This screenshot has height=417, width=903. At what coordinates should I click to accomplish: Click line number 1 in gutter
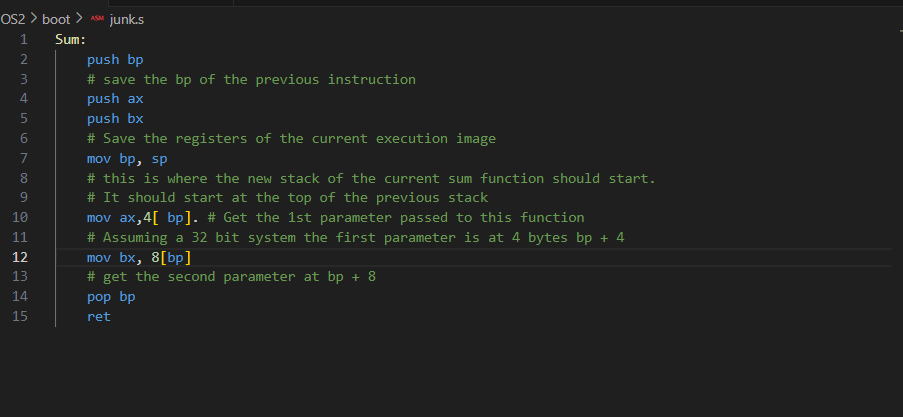click(24, 40)
